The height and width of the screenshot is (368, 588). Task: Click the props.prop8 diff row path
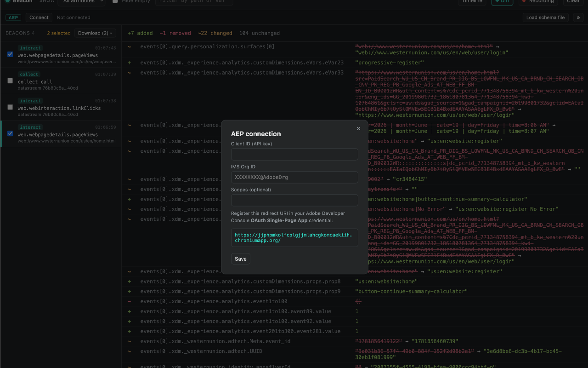click(240, 282)
